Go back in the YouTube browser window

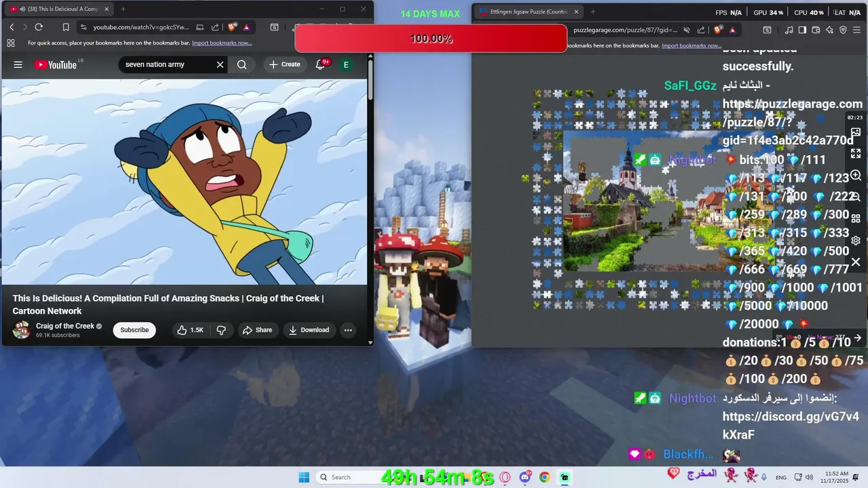pos(12,27)
